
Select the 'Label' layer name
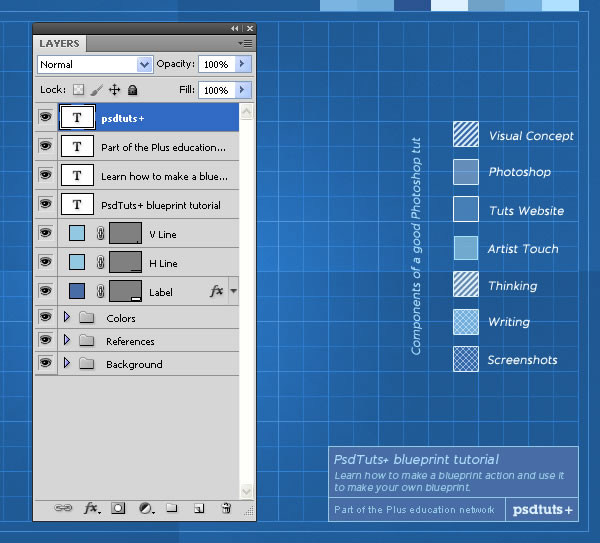click(x=161, y=293)
